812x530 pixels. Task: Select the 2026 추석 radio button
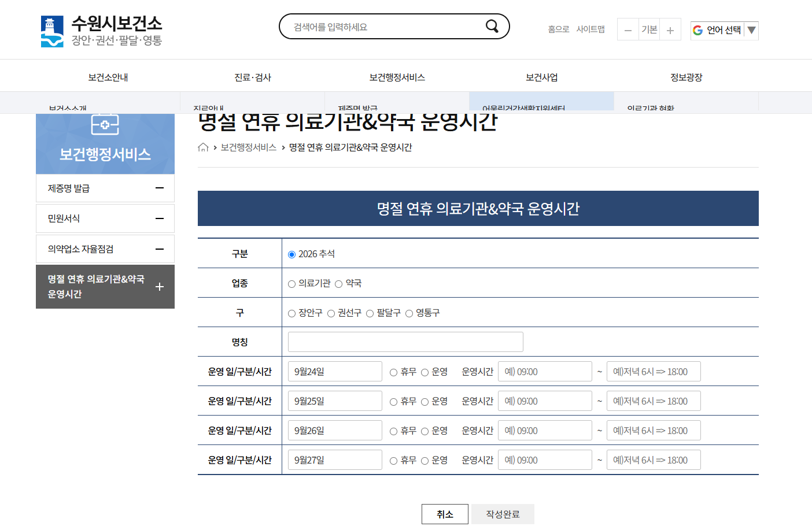[x=292, y=254]
